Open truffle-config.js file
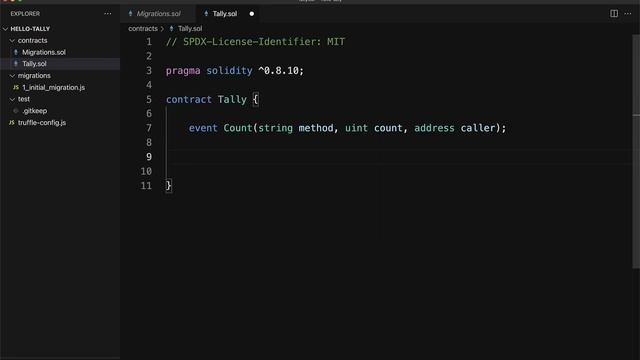Viewport: 640px width, 360px height. (x=42, y=122)
